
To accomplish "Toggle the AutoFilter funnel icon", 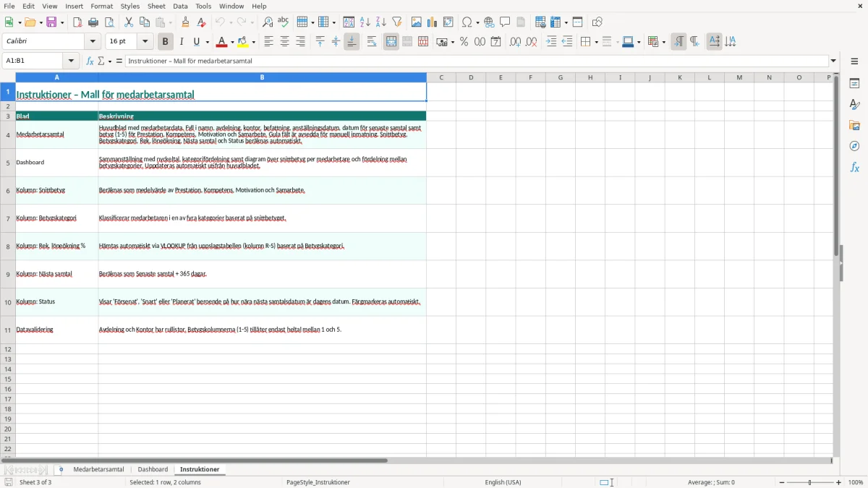I will [397, 22].
